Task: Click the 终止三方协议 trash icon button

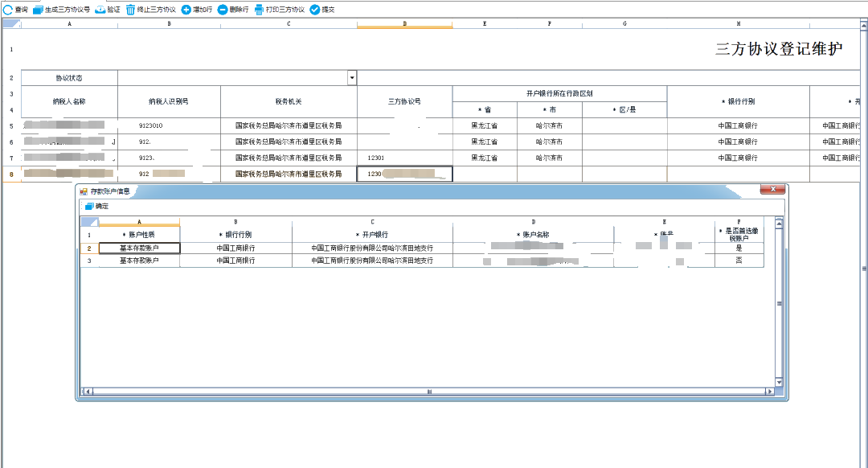Action: [131, 10]
